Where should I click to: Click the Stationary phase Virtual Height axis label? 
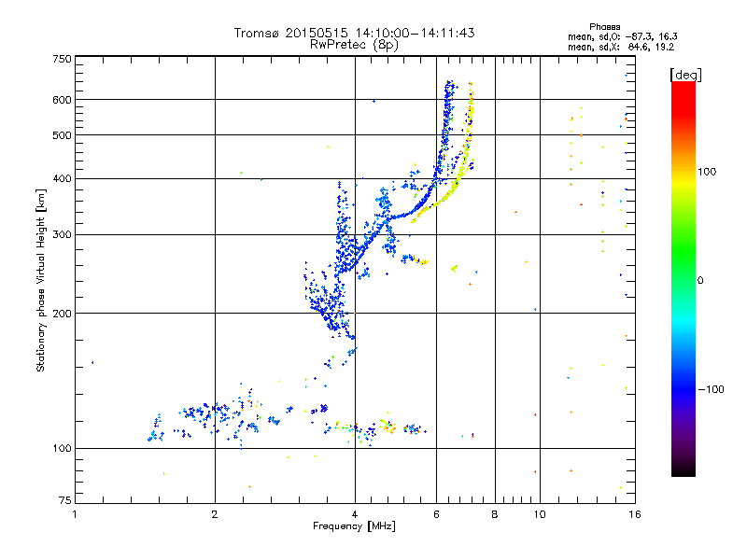point(40,280)
